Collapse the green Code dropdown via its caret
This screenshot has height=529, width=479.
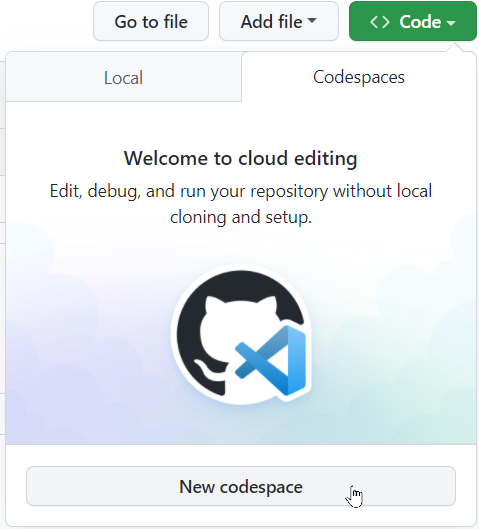(451, 23)
